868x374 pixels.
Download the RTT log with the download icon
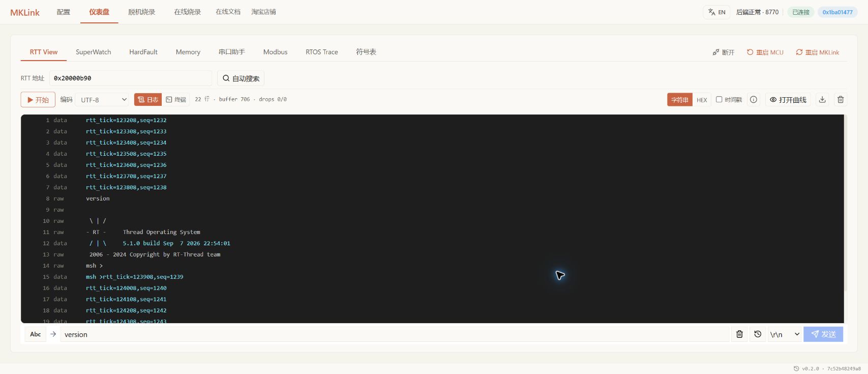(x=822, y=100)
